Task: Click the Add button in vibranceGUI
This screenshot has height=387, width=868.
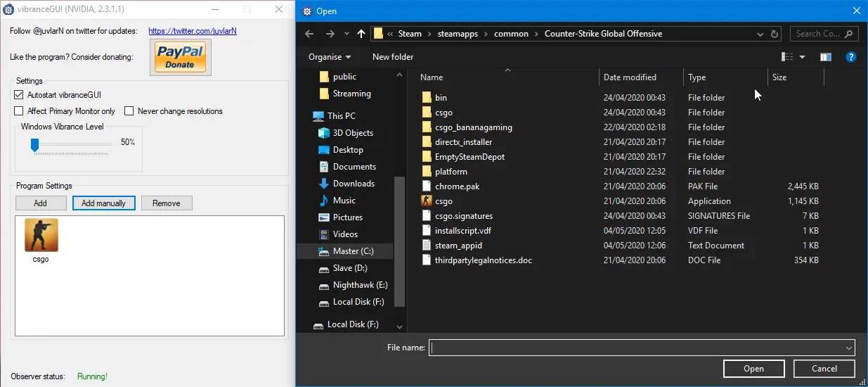Action: click(41, 203)
